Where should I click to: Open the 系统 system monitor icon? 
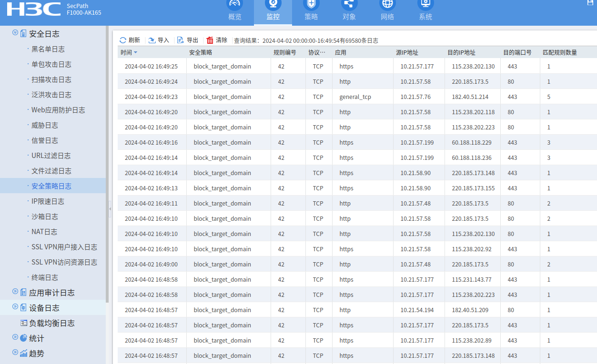click(425, 5)
